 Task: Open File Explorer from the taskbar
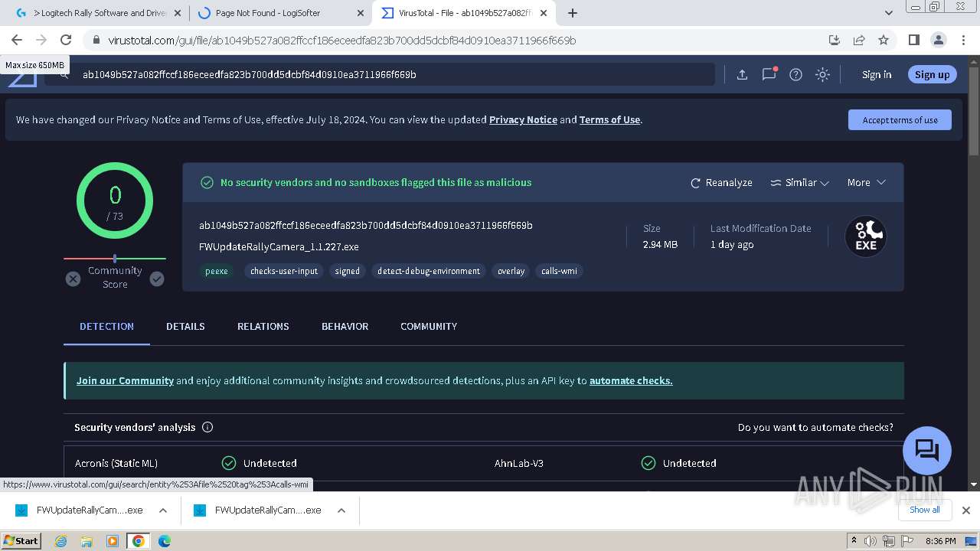click(87, 541)
